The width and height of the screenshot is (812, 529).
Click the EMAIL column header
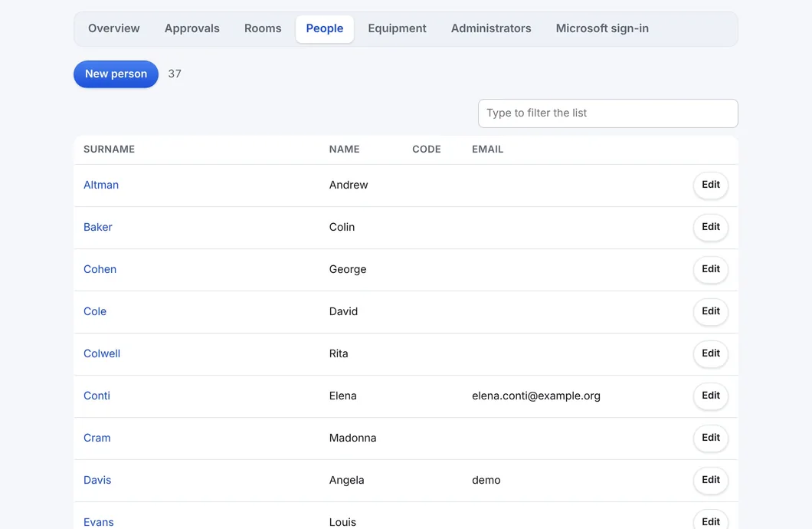tap(487, 149)
